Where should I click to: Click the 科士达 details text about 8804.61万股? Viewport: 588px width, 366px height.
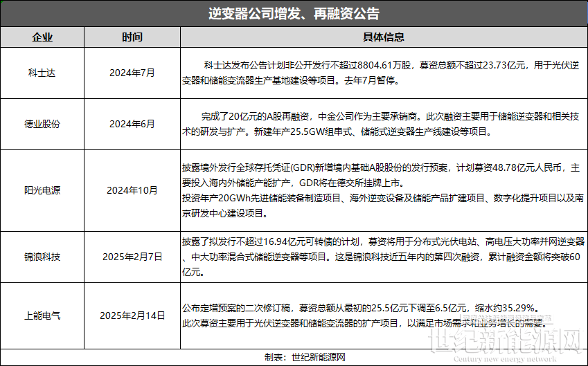[x=381, y=73]
